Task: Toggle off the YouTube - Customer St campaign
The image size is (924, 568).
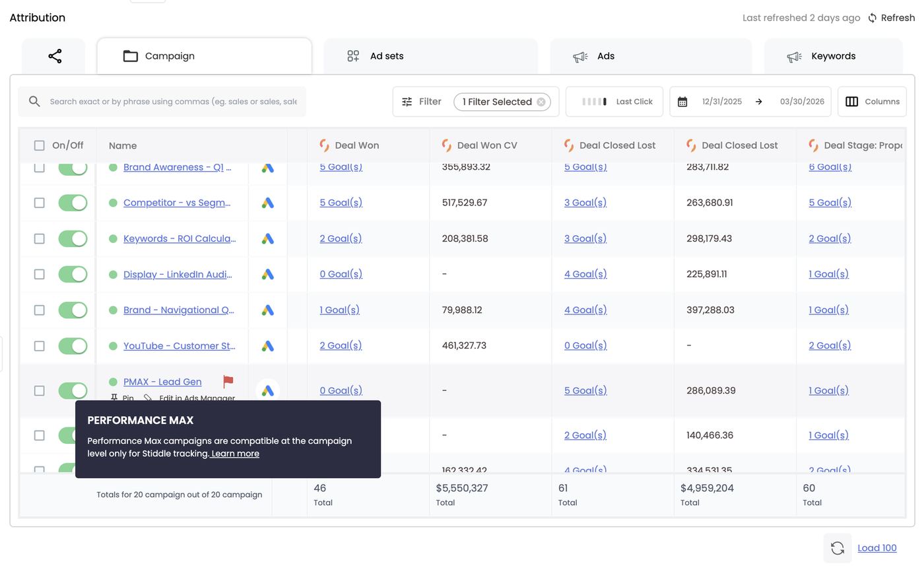Action: coord(73,345)
